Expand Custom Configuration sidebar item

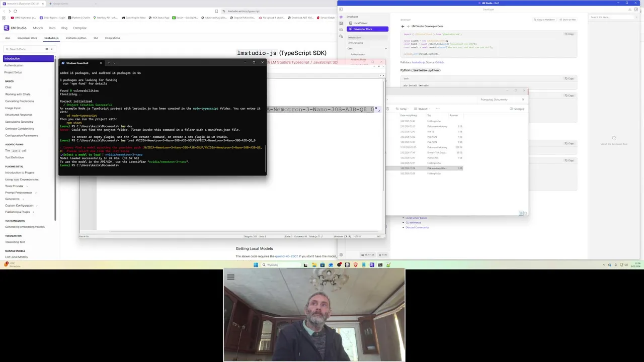tap(38, 206)
